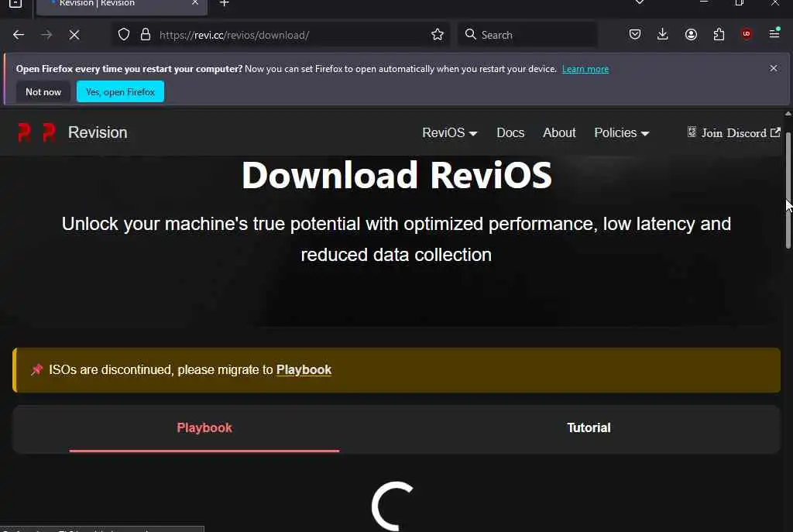Select the Revision browser tab
This screenshot has height=532, width=793.
[122, 4]
